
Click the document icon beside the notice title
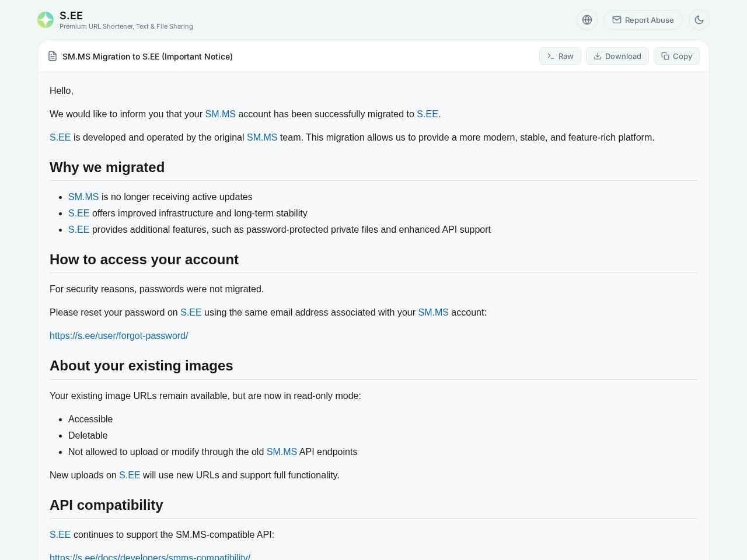[x=53, y=56]
